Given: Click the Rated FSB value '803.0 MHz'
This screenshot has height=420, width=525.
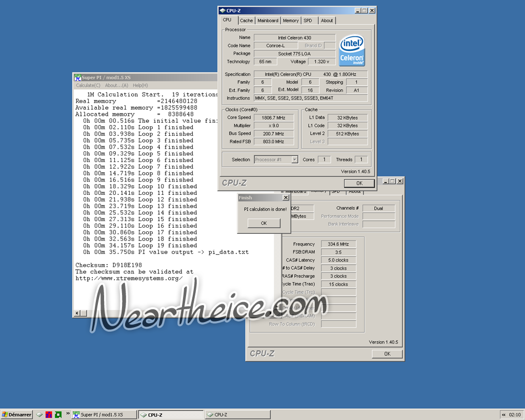Looking at the screenshot, I should 274,142.
